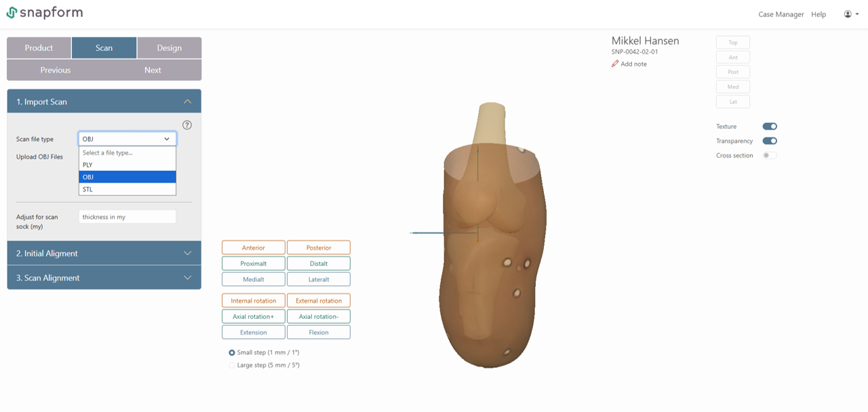The width and height of the screenshot is (868, 412).
Task: Click the Internal rotation button
Action: pos(254,301)
